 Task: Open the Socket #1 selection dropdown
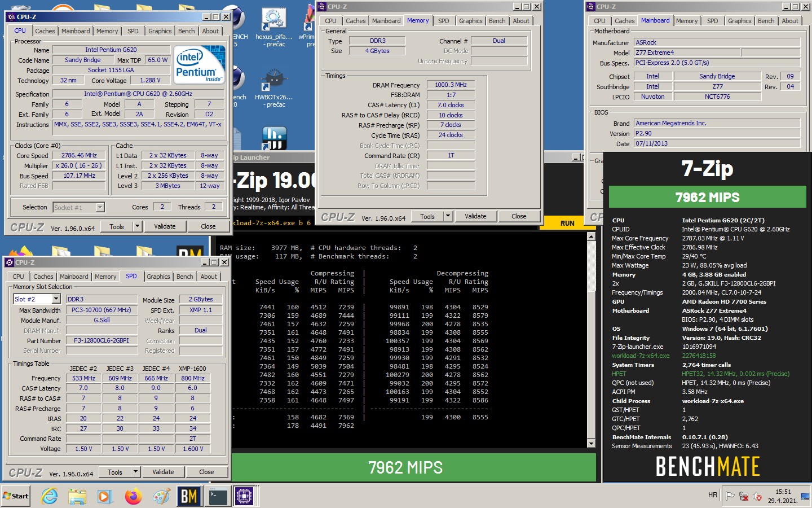pyautogui.click(x=100, y=207)
